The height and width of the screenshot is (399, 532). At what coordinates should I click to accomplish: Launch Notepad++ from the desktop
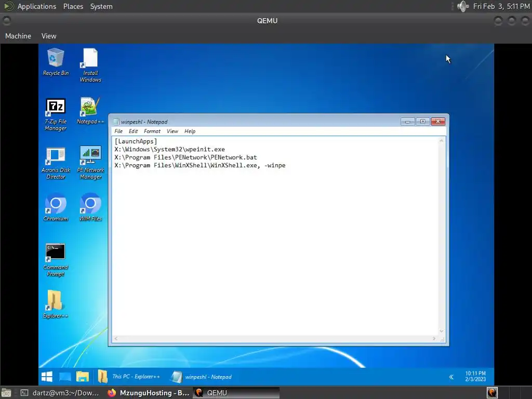pos(90,111)
